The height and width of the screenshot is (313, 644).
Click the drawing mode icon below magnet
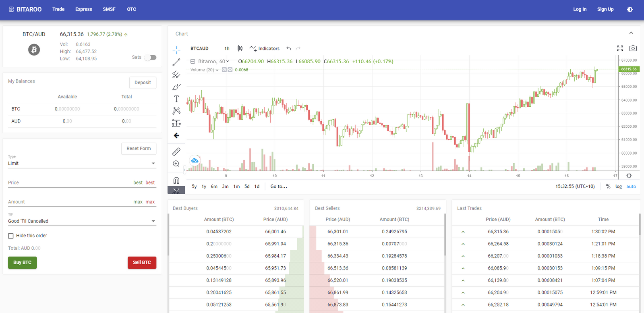point(176,191)
